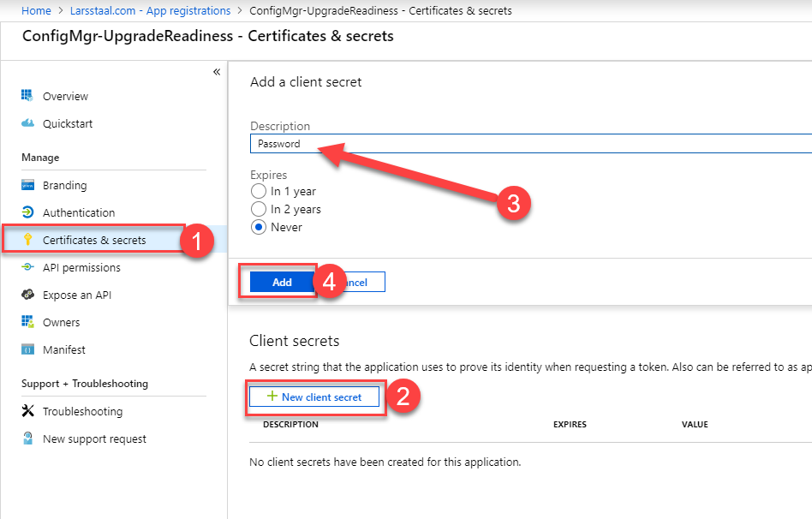This screenshot has width=812, height=519.
Task: Click the Branding icon
Action: pos(27,185)
